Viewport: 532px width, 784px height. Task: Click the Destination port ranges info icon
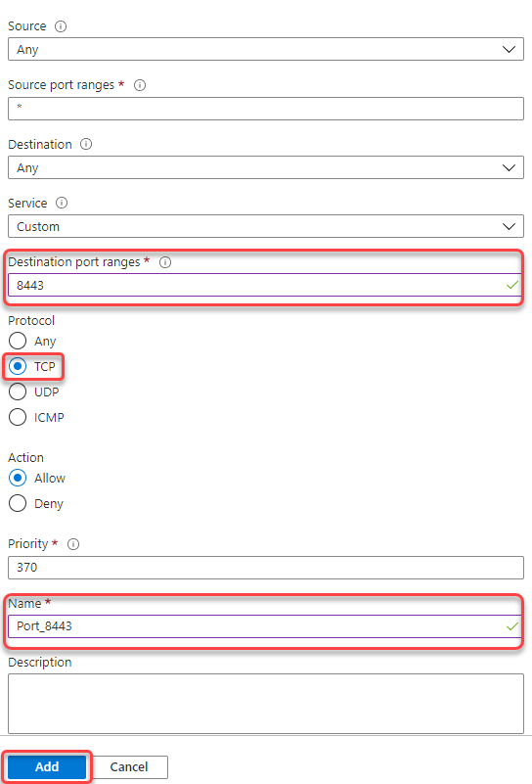(x=165, y=262)
